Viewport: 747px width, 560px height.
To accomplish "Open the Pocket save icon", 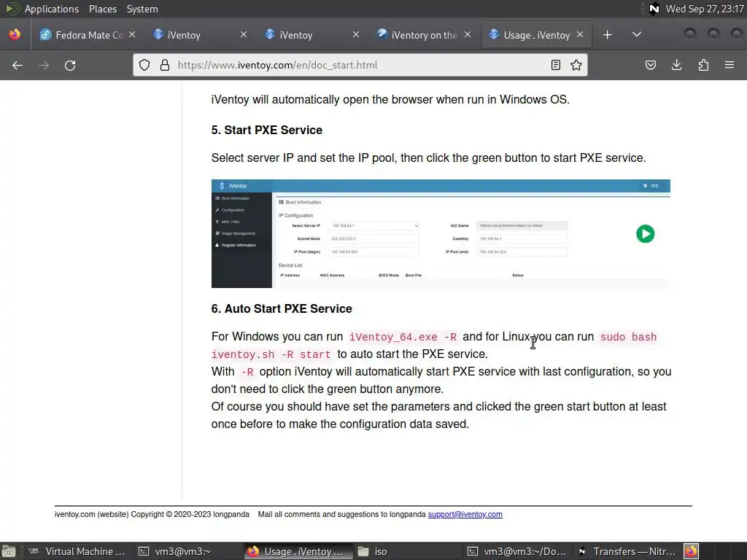I will tap(651, 65).
